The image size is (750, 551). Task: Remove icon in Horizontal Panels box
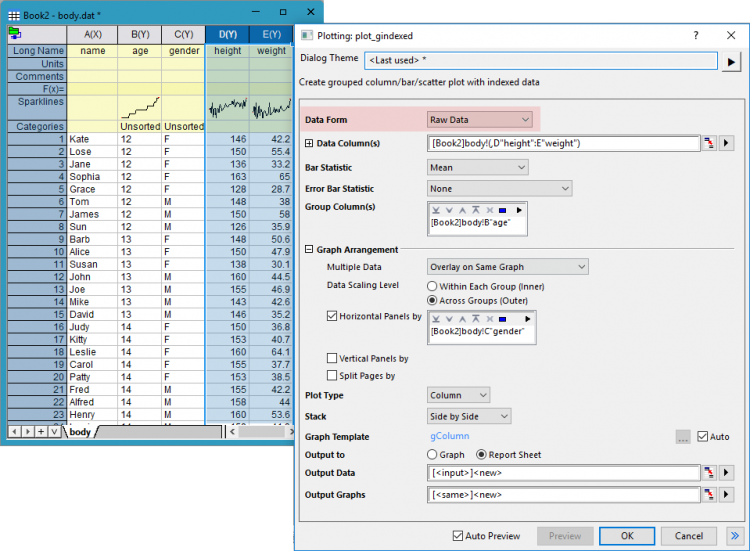coord(489,319)
